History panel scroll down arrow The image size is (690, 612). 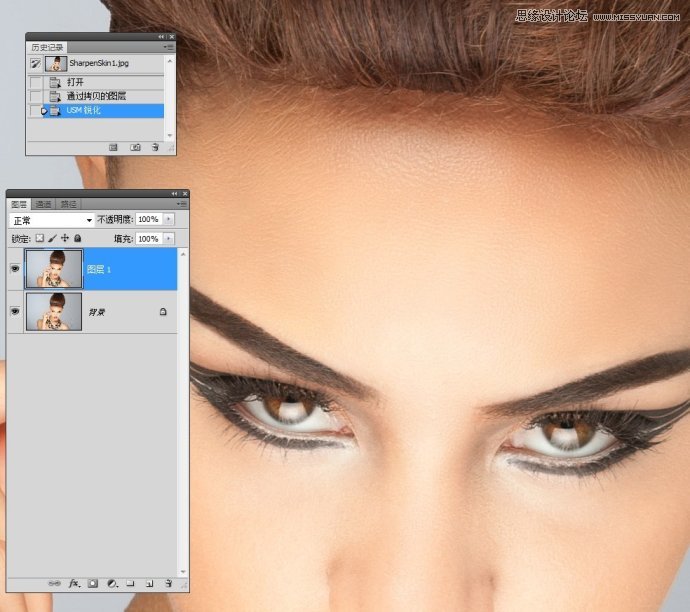point(170,136)
